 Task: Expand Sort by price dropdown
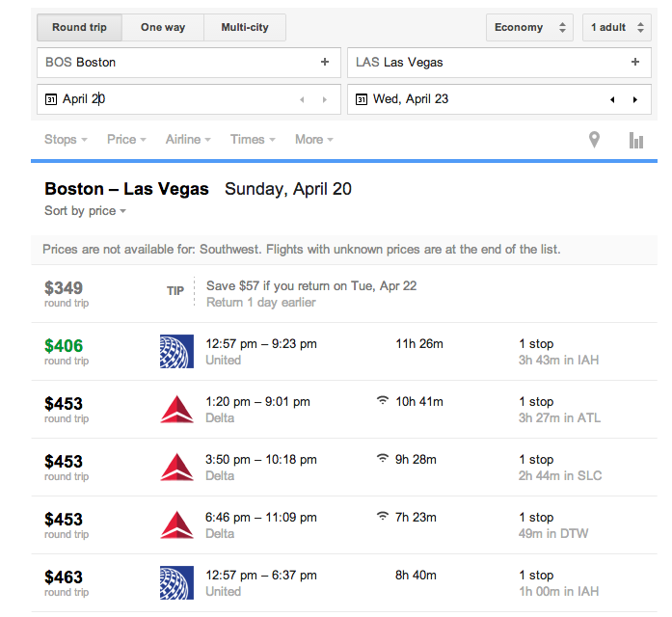85,211
